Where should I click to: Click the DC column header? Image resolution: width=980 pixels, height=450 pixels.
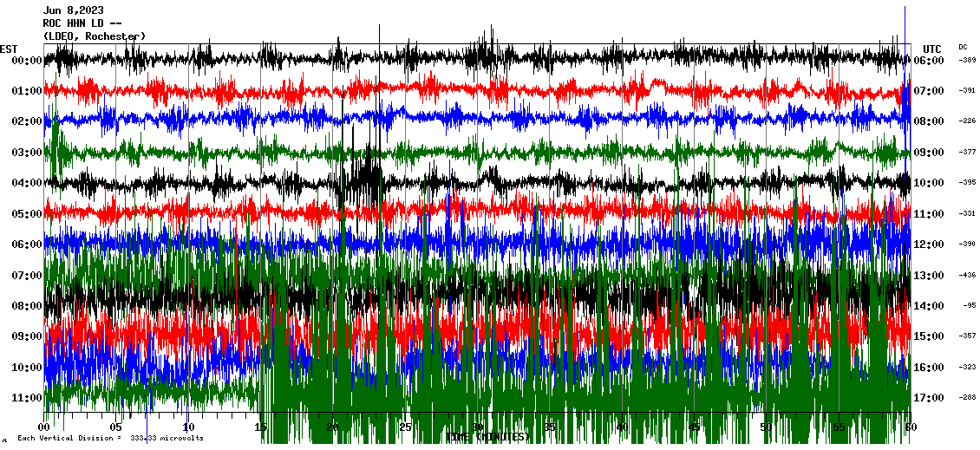coord(963,47)
